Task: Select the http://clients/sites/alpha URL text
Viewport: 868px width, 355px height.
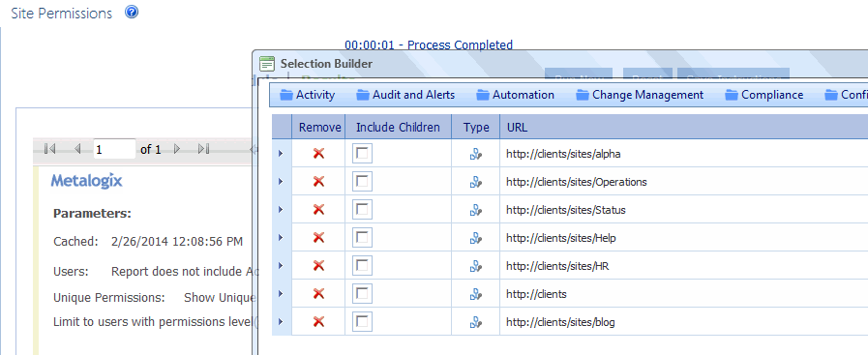Action: coord(563,154)
